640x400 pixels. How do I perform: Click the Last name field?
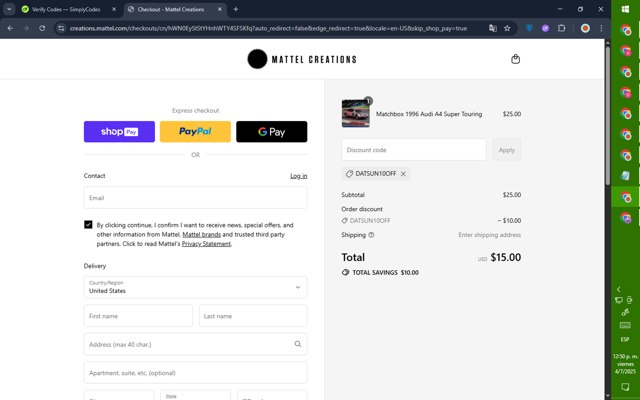(x=253, y=316)
